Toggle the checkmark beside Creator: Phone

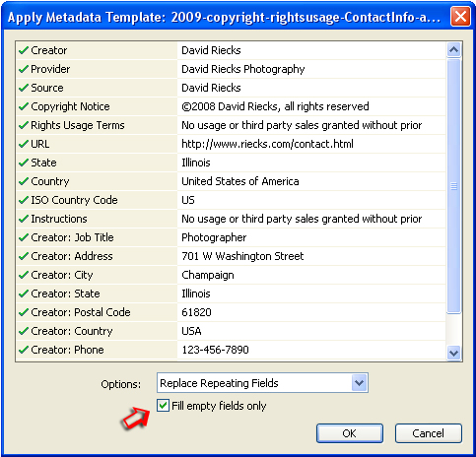24,350
